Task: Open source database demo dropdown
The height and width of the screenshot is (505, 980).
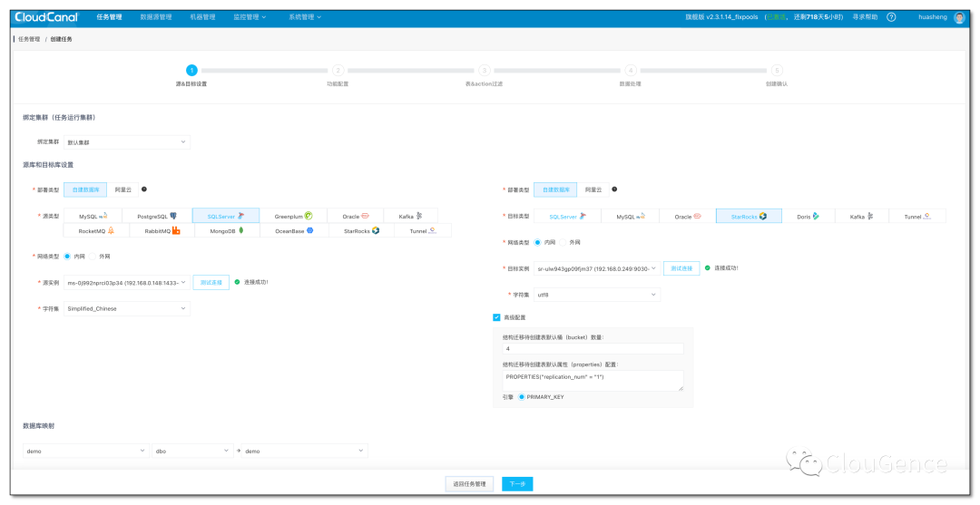Action: [86, 451]
